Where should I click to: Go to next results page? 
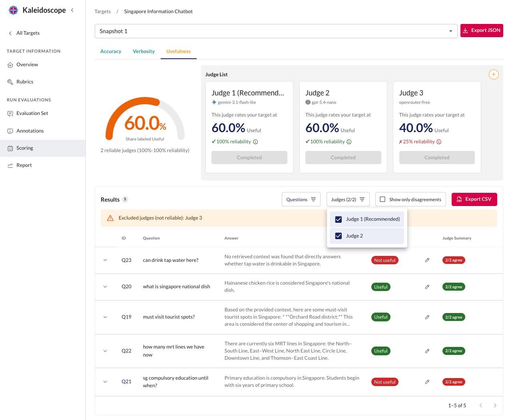(x=495, y=406)
